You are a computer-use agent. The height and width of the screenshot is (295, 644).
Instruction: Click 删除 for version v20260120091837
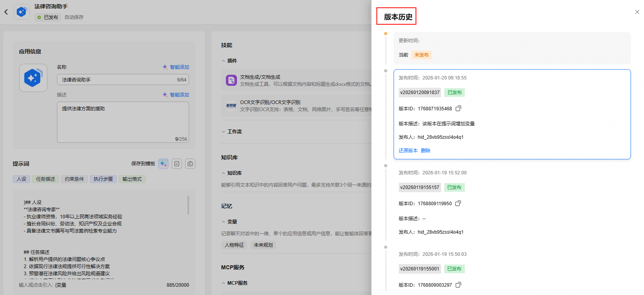coord(426,151)
